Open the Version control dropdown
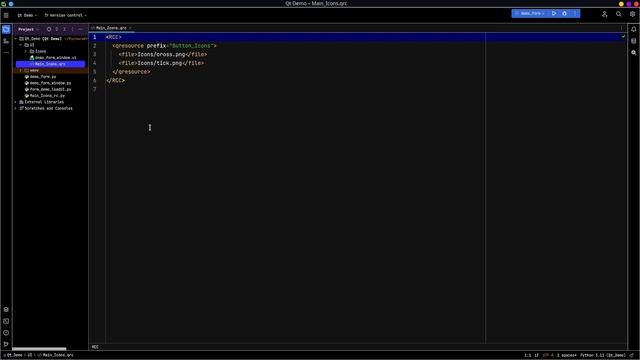 66,15
